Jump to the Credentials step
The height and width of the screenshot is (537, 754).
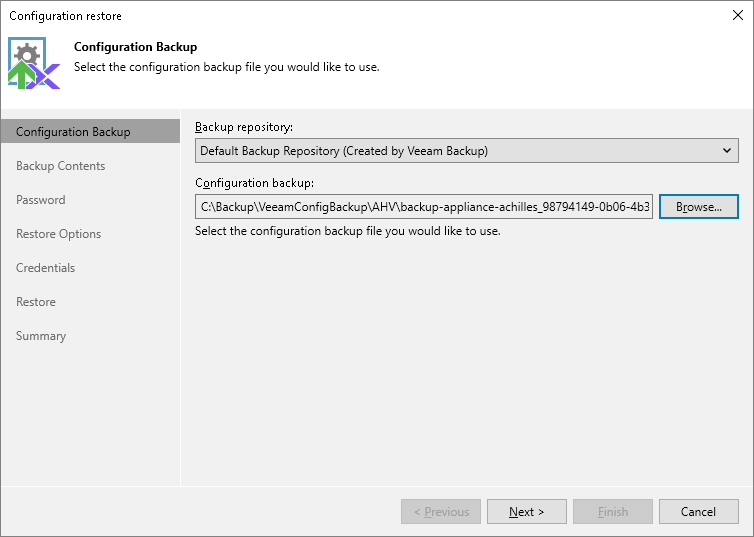tap(45, 268)
